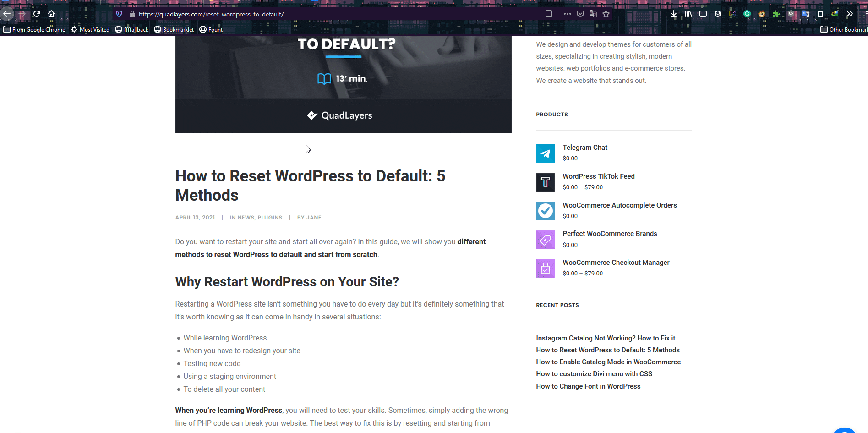This screenshot has height=433, width=868.
Task: Open the Firefox Account menu
Action: click(x=718, y=14)
